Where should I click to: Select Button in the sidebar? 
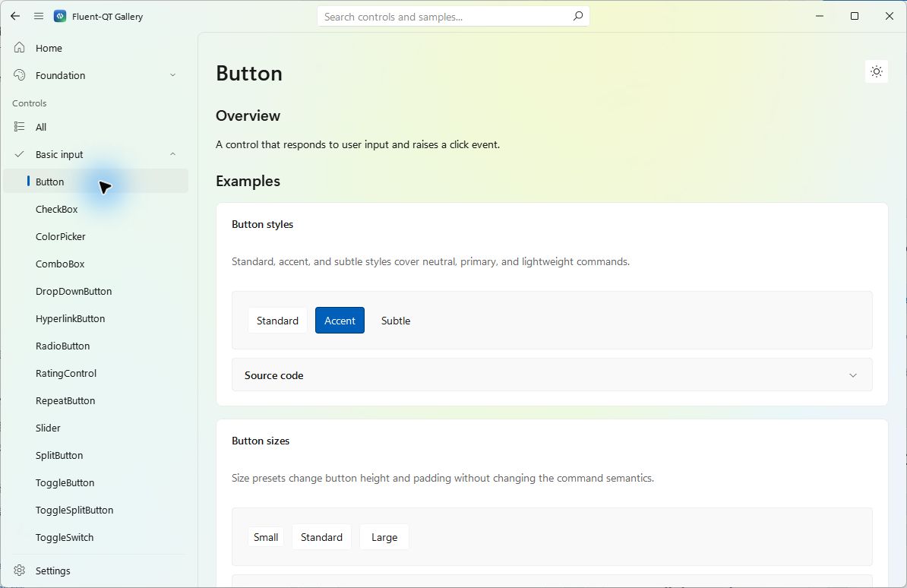[x=96, y=181]
